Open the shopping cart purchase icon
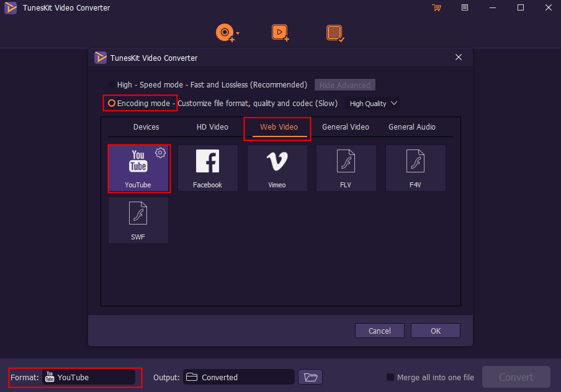The image size is (561, 392). click(436, 7)
